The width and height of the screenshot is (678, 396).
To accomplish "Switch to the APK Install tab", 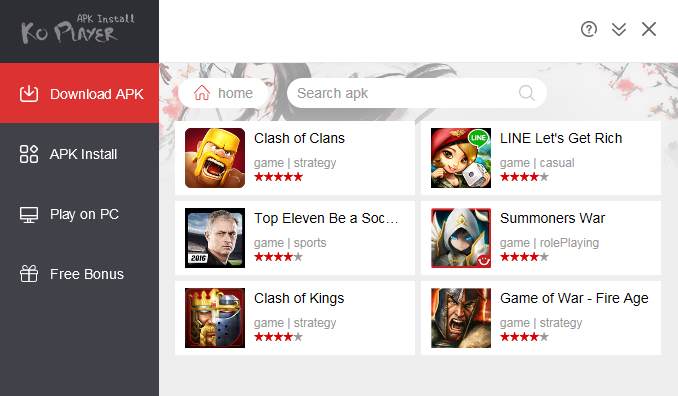I will (x=80, y=154).
